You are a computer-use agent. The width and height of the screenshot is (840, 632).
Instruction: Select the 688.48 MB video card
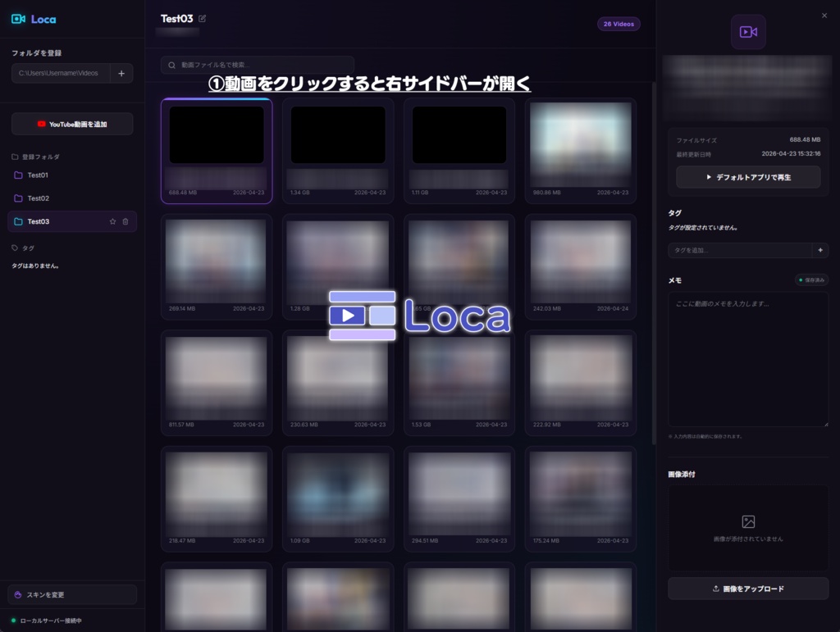click(x=217, y=151)
